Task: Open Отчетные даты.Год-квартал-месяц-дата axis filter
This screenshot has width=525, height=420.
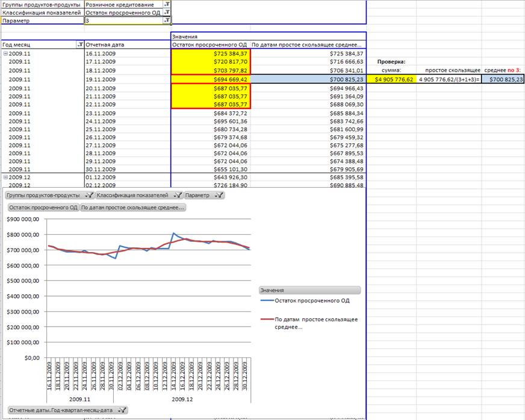Action: click(67, 410)
